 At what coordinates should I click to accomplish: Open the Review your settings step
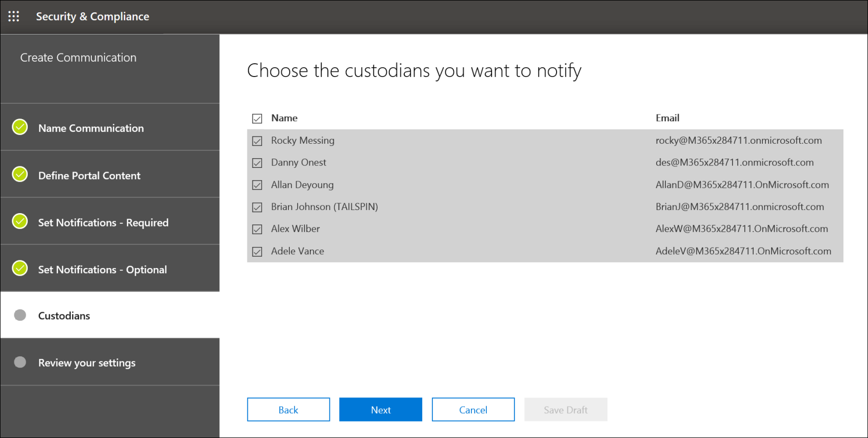point(87,363)
